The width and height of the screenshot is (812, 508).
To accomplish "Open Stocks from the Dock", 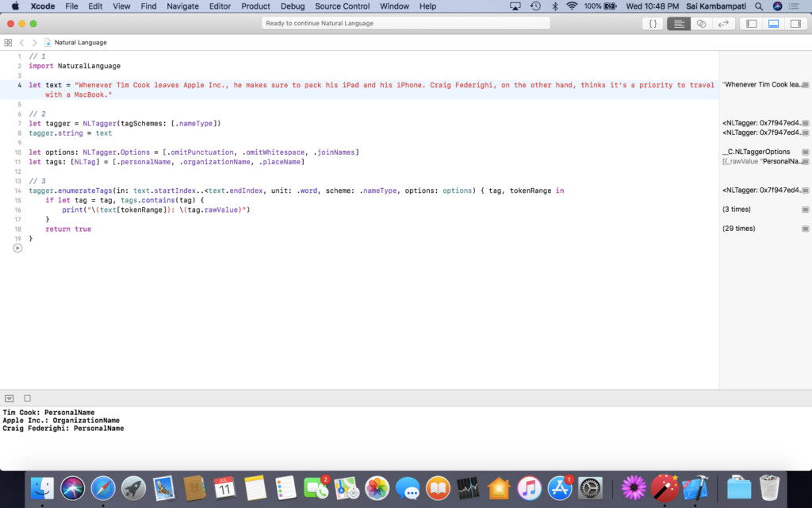I will 468,488.
